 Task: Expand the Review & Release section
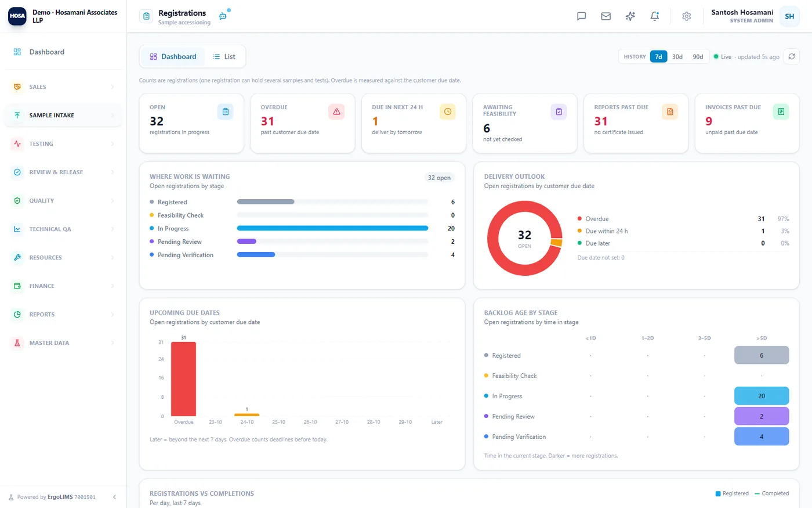click(x=63, y=172)
